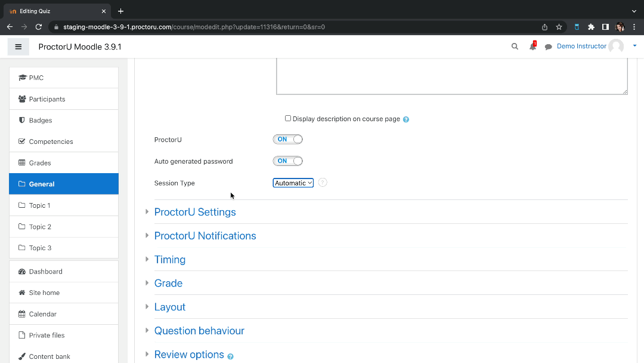Toggle Auto generated password switch
This screenshot has height=363, width=644.
point(288,161)
